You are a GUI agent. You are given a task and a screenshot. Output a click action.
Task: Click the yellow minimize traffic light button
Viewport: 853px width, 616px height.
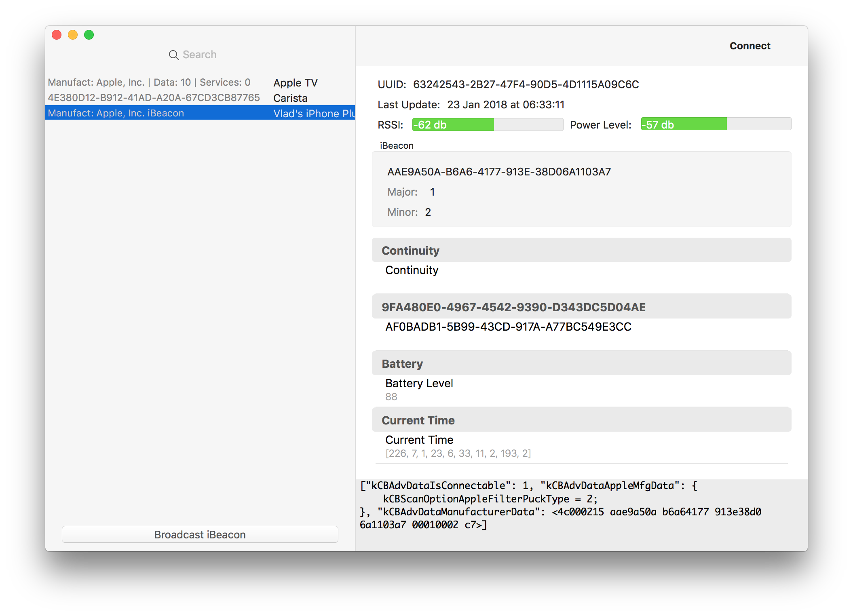73,35
